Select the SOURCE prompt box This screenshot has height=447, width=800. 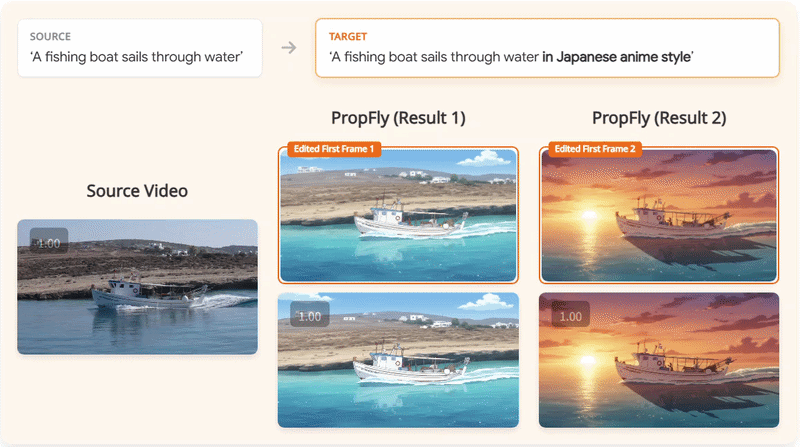(x=139, y=47)
